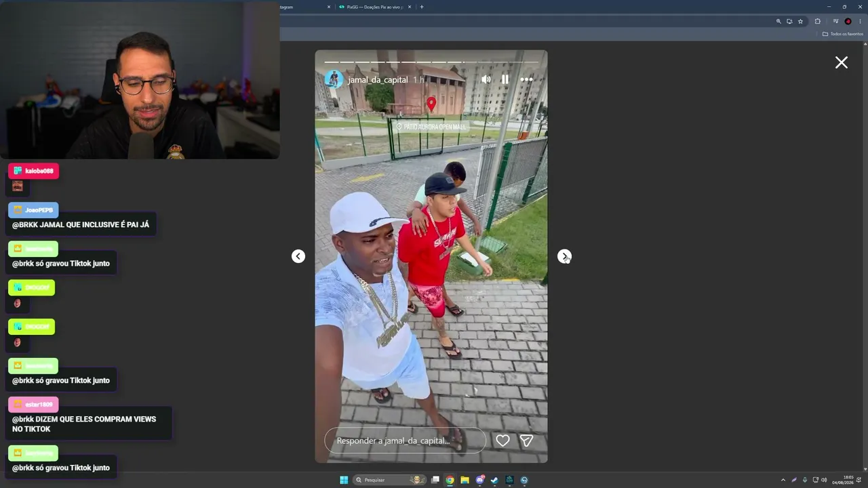The image size is (868, 488).
Task: Click the microphone icon in system tray
Action: [x=805, y=480]
